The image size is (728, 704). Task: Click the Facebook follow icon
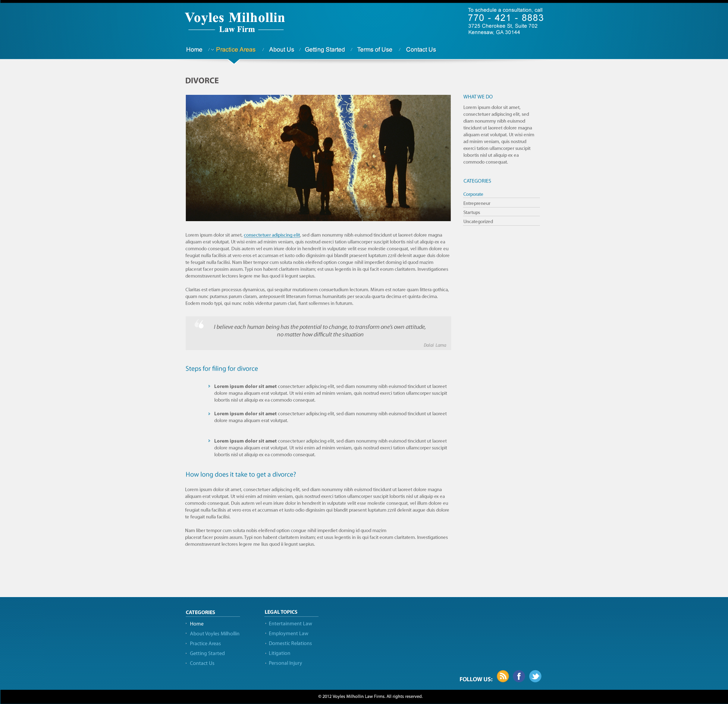[519, 676]
